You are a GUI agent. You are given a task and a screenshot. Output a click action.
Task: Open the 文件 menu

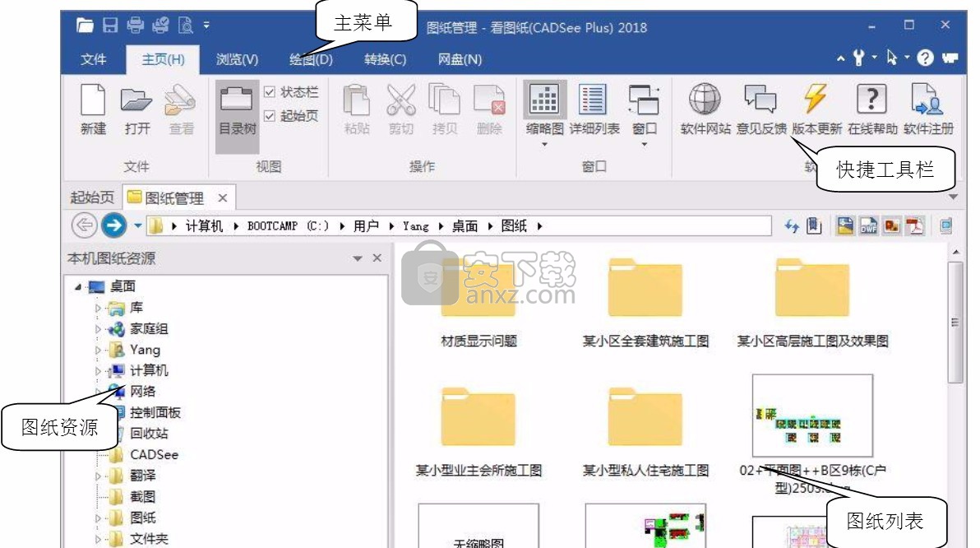pos(93,59)
